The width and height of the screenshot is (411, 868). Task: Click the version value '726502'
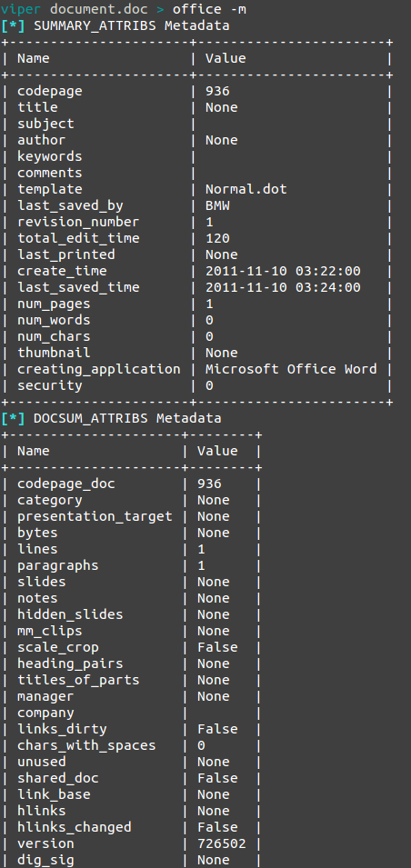point(222,843)
